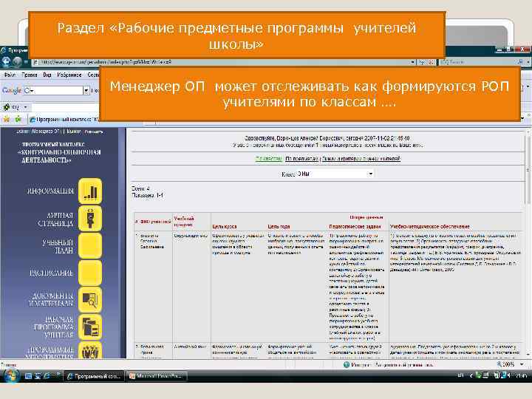Viewport: 532px width, 399px height.
Task: Click the Показано: 1-4 text
Action: (147, 195)
